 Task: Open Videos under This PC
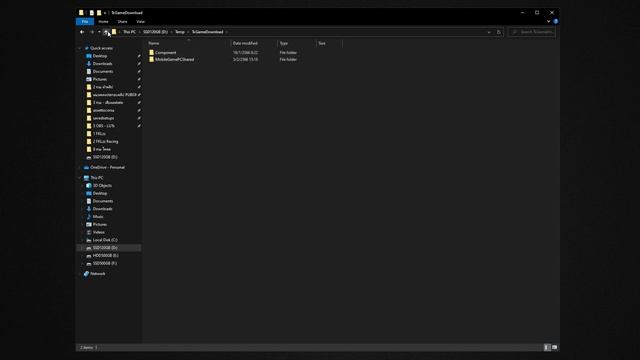(98, 232)
